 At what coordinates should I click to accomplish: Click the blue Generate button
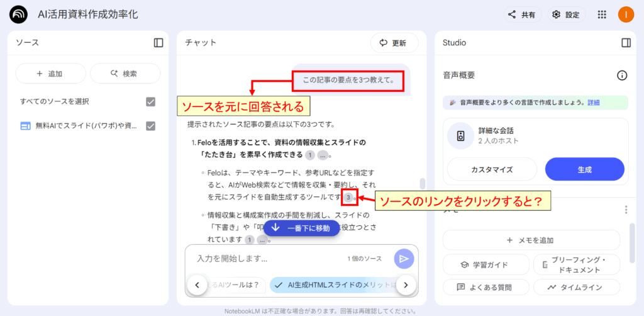tap(584, 169)
